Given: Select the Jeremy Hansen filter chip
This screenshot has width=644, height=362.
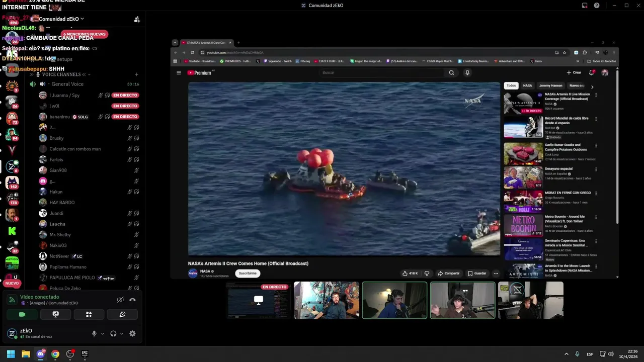Looking at the screenshot, I should click(550, 85).
